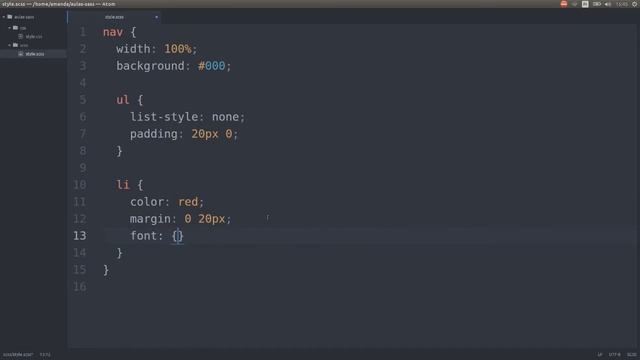Image resolution: width=640 pixels, height=360 pixels.
Task: Click the clock in the top panel
Action: coord(622,4)
